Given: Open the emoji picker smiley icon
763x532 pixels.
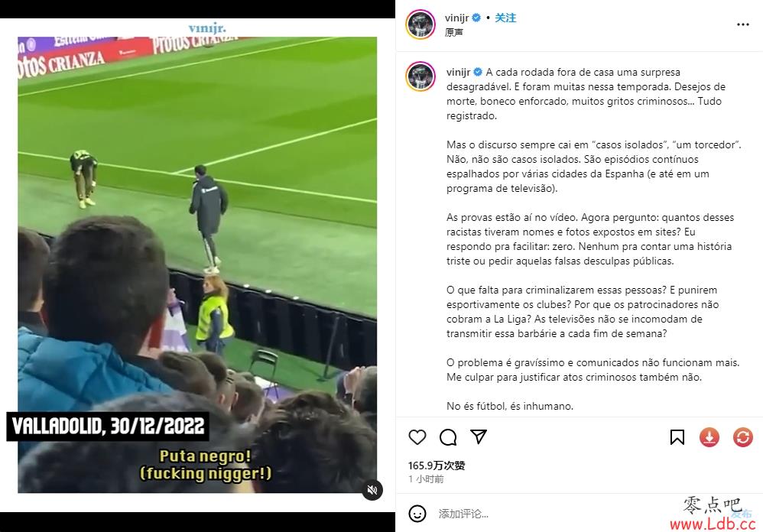Looking at the screenshot, I should tap(417, 514).
